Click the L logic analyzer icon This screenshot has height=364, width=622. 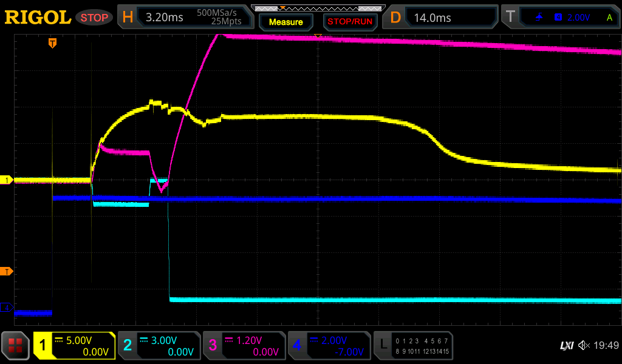pos(384,346)
